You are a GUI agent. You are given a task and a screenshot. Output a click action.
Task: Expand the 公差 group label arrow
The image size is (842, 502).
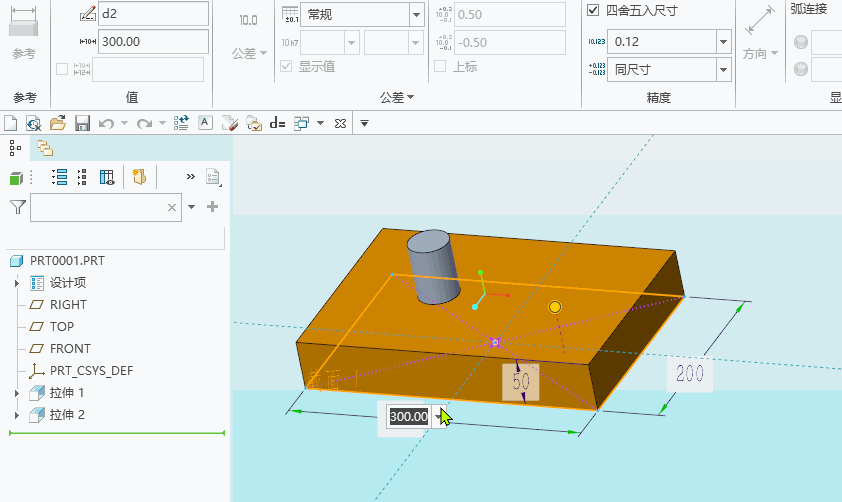coord(411,97)
